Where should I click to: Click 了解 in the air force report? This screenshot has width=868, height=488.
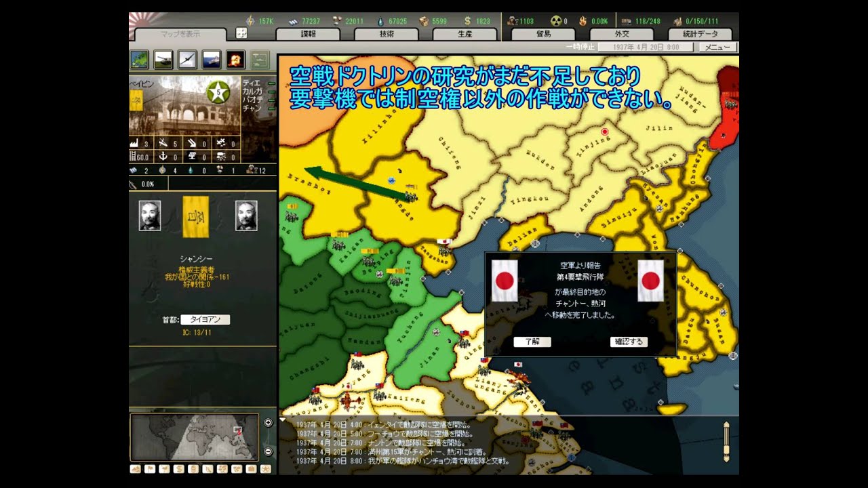(x=532, y=342)
